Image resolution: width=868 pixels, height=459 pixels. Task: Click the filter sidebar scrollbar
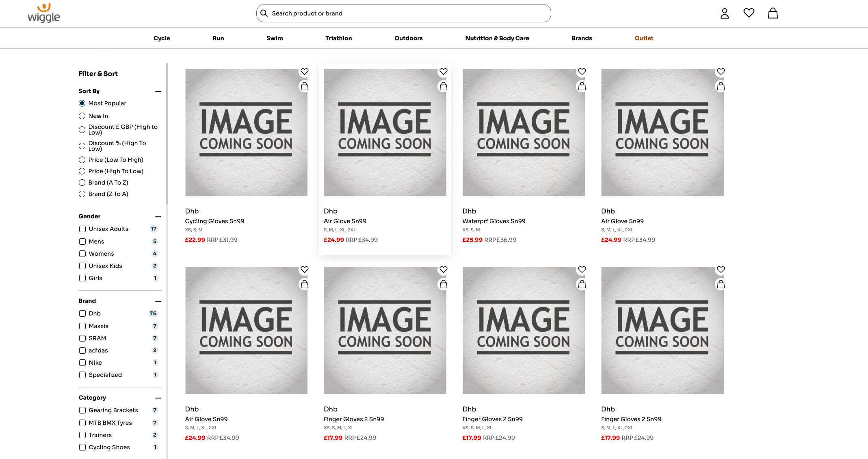click(167, 134)
